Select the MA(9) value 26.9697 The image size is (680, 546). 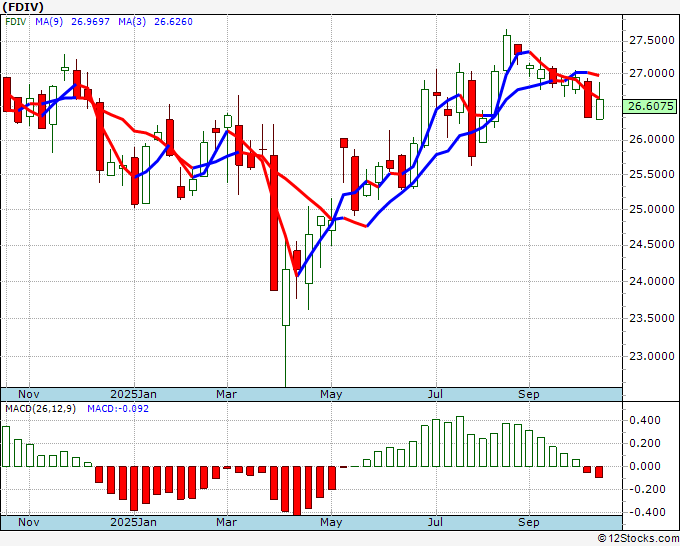(x=90, y=22)
